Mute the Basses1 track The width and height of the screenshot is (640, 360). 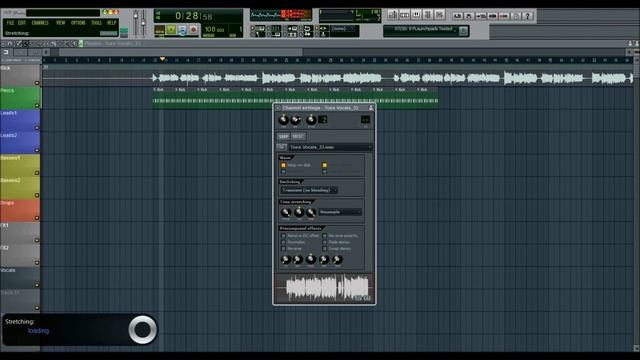[x=37, y=173]
